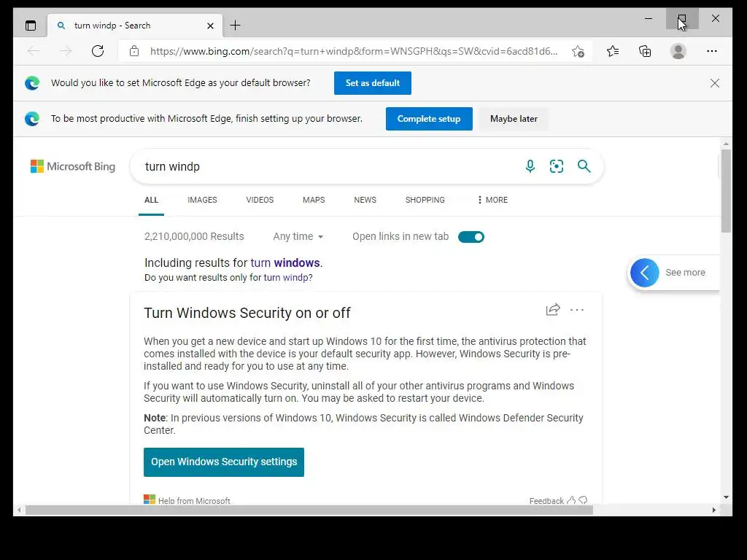Viewport: 747px width, 560px height.
Task: Open the tab actions menu icon
Action: tap(31, 26)
